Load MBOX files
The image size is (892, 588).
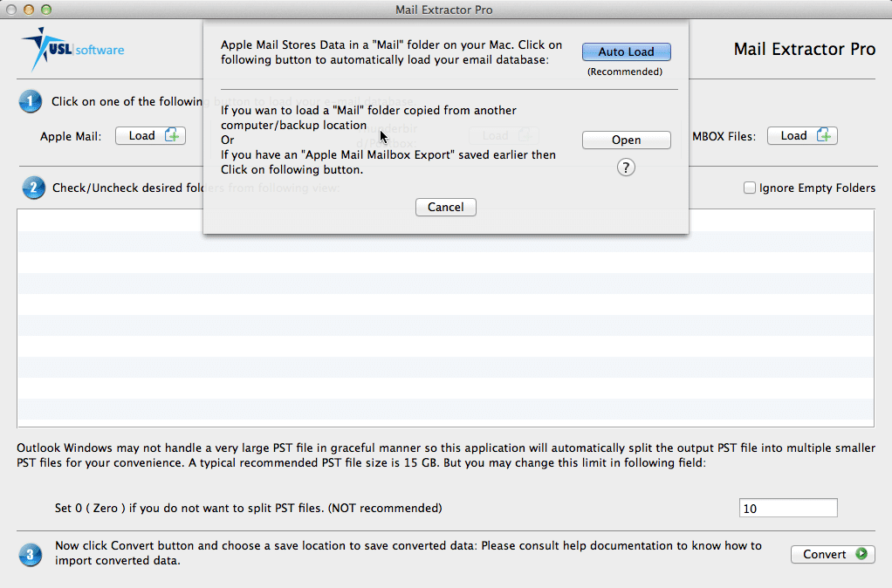pyautogui.click(x=801, y=135)
